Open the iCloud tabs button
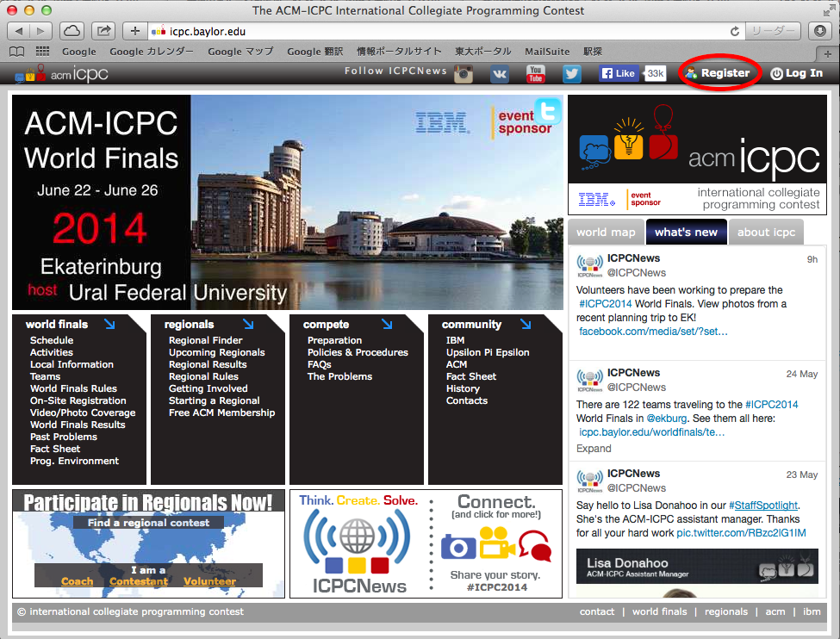The width and height of the screenshot is (840, 639). [x=72, y=31]
